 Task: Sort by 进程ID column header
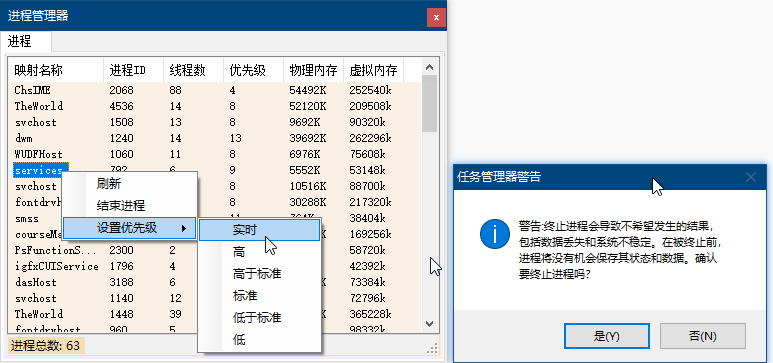133,70
